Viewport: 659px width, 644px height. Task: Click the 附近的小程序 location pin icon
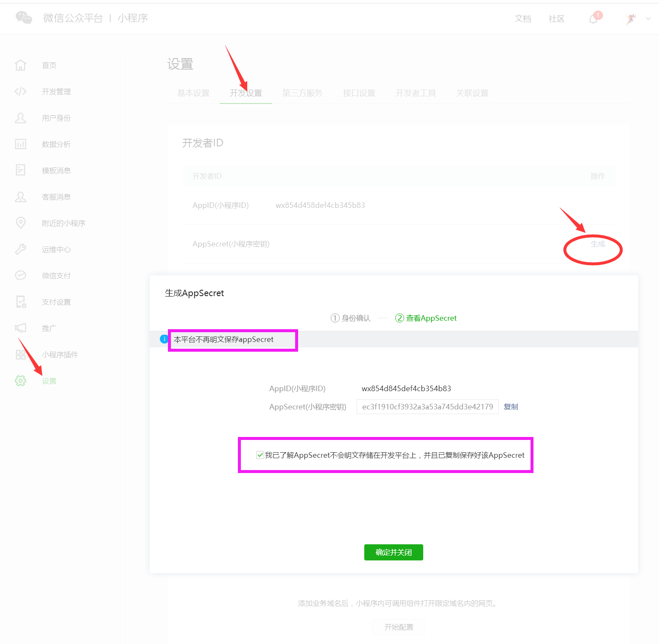tap(20, 223)
